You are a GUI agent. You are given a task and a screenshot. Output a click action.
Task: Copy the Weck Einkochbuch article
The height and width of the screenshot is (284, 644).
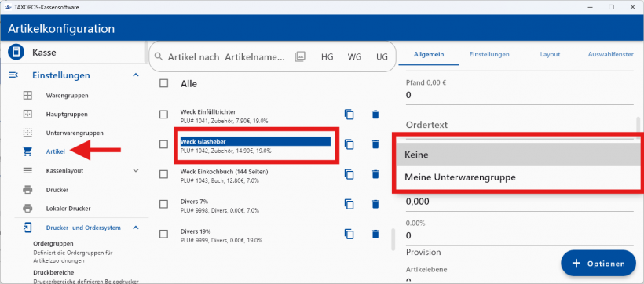349,174
